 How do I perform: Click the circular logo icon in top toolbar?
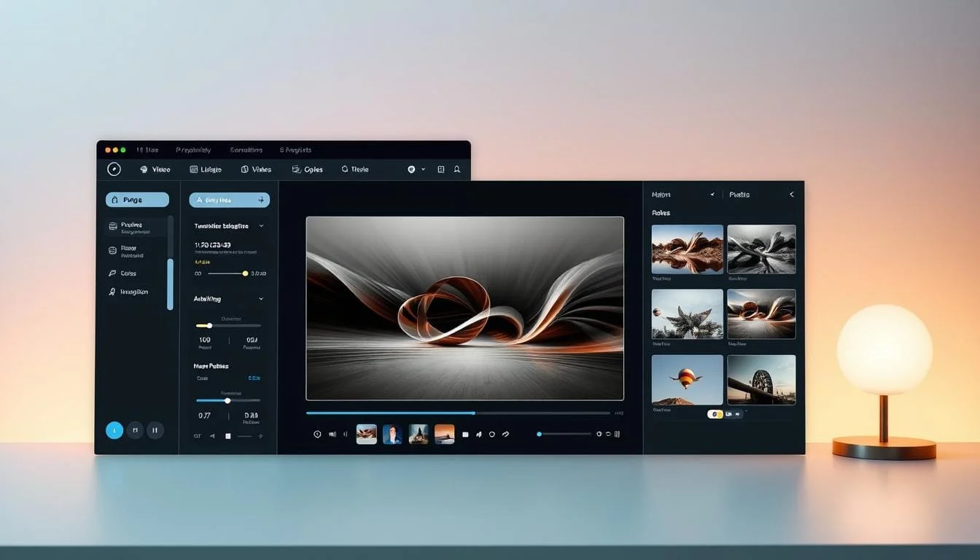114,169
